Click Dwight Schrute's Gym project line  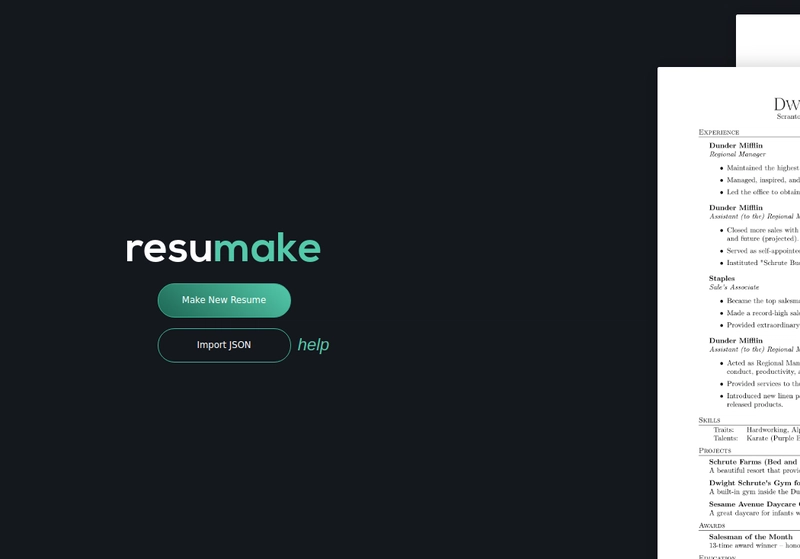[754, 483]
